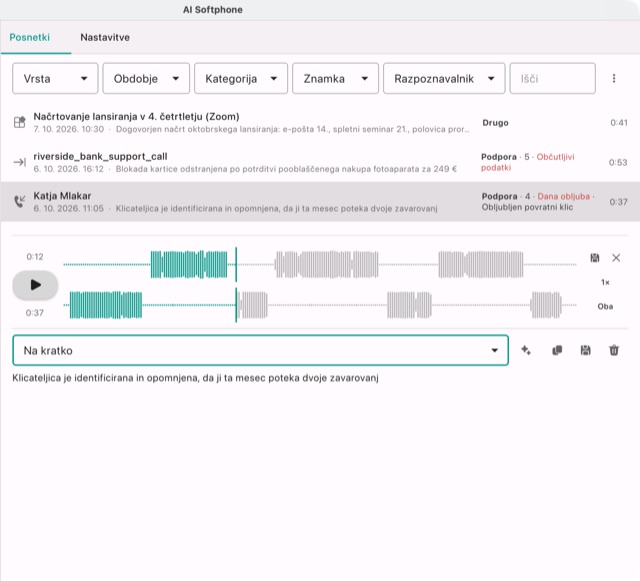Click the summary text below the dropdown
Image resolution: width=640 pixels, height=581 pixels.
pos(195,378)
